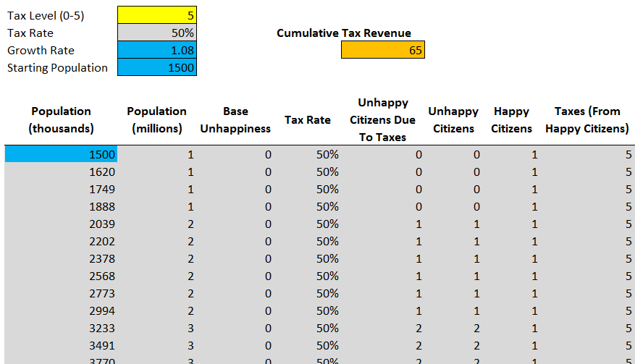Click Base Unhappiness value in the 2378 row
Screen dimensions: 643x364
tap(268, 259)
